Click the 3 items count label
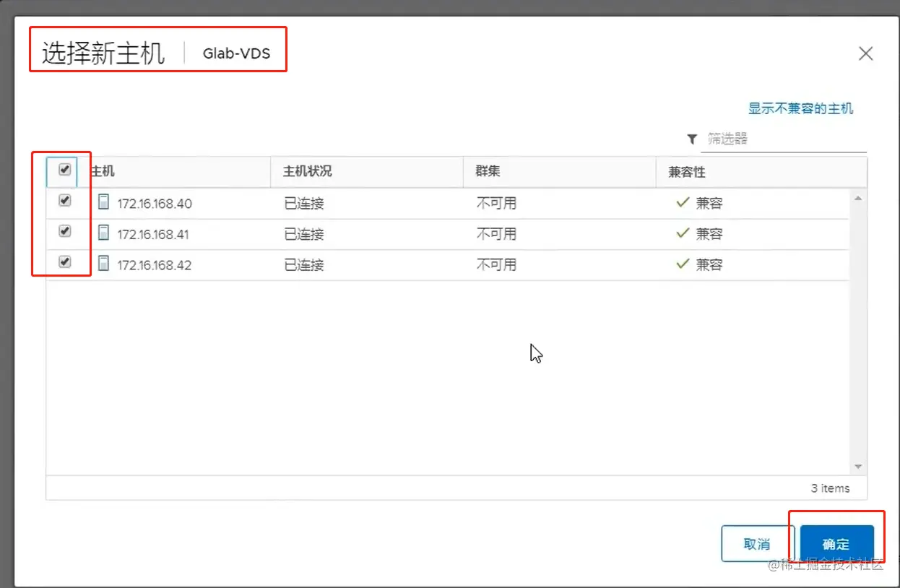The image size is (900, 588). (x=830, y=488)
